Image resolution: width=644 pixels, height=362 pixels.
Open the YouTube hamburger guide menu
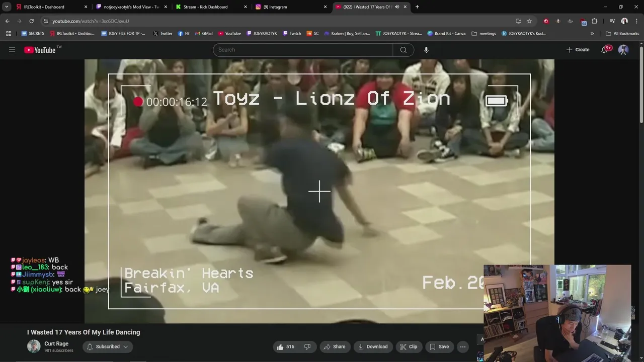pos(12,50)
